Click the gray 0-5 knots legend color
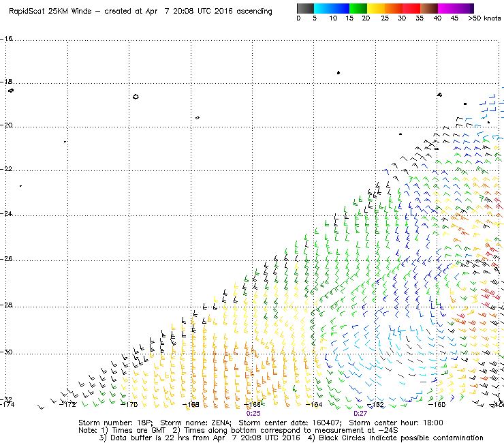Screen dimensions: 504x443 click(x=305, y=8)
